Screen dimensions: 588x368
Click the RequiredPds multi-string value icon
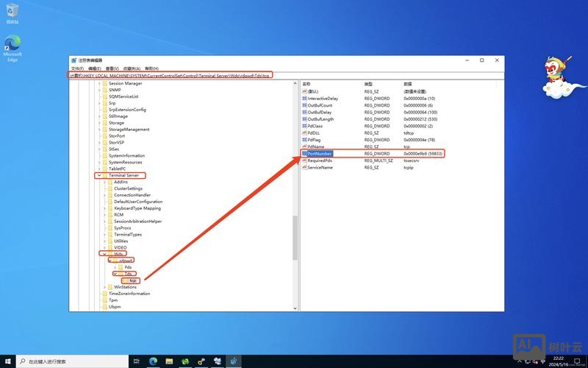[304, 160]
